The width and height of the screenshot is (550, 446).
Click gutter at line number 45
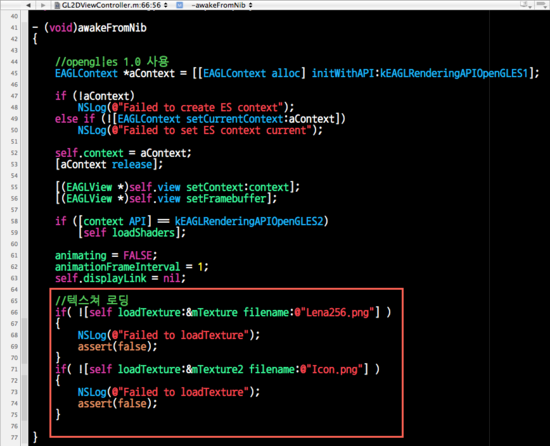tap(14, 73)
